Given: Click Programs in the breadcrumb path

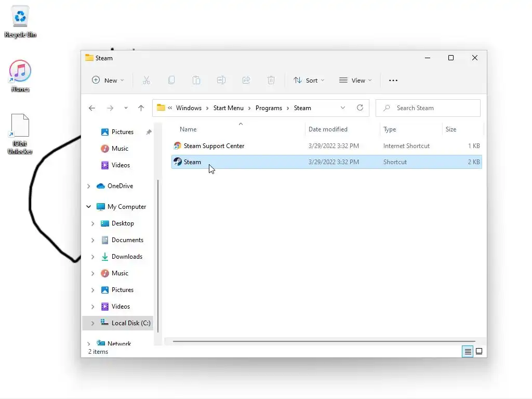Looking at the screenshot, I should tap(269, 108).
